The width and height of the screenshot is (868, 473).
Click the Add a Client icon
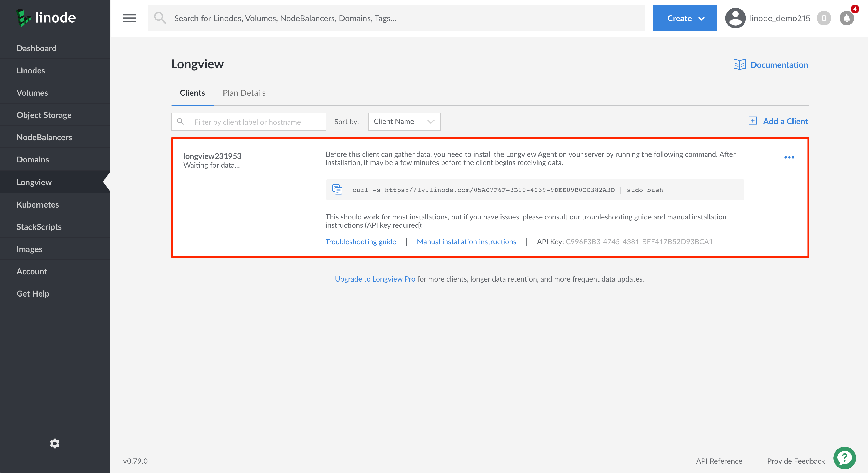click(753, 121)
